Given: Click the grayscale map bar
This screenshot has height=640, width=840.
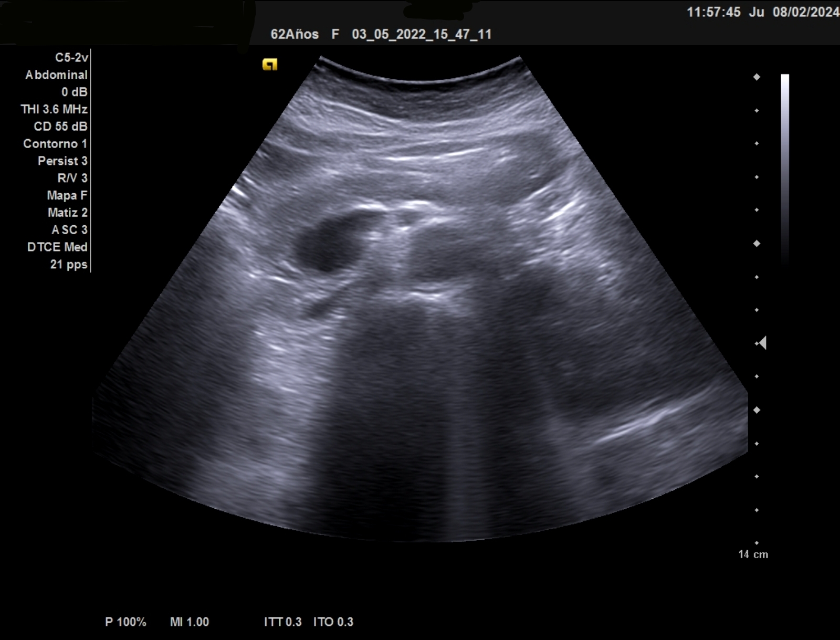Looking at the screenshot, I should pyautogui.click(x=784, y=168).
